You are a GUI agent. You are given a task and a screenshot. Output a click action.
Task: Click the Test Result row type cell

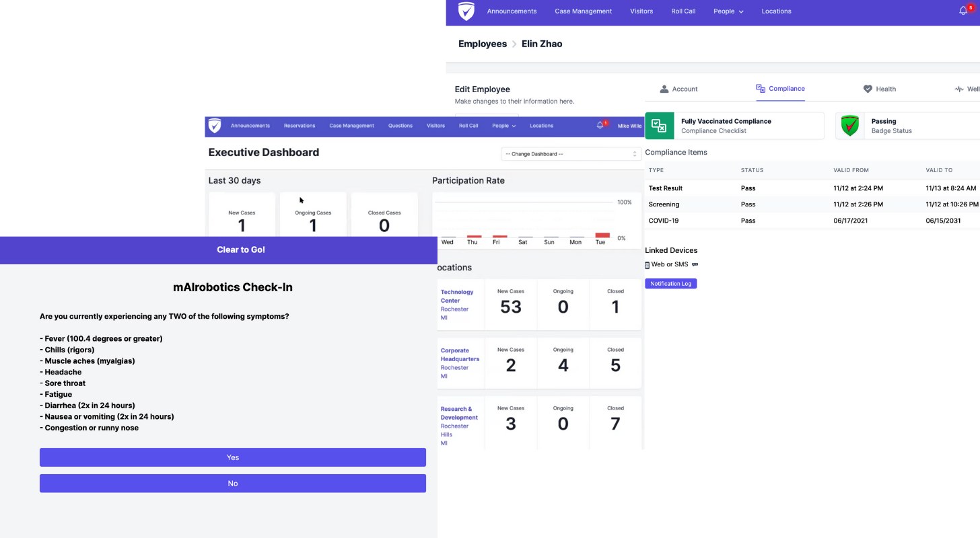(665, 188)
